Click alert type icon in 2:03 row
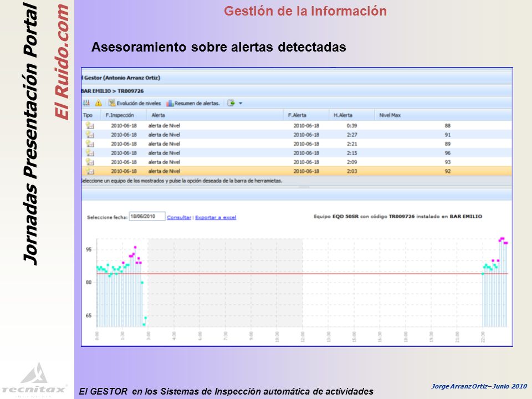532x399 pixels. click(90, 171)
